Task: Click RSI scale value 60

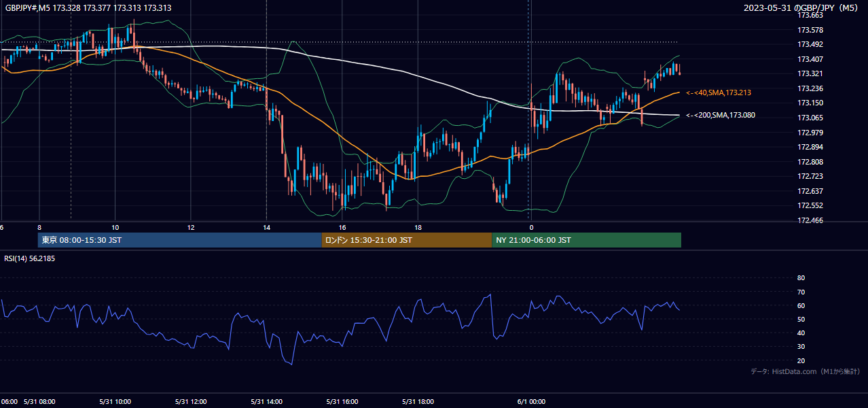Action: tap(801, 305)
